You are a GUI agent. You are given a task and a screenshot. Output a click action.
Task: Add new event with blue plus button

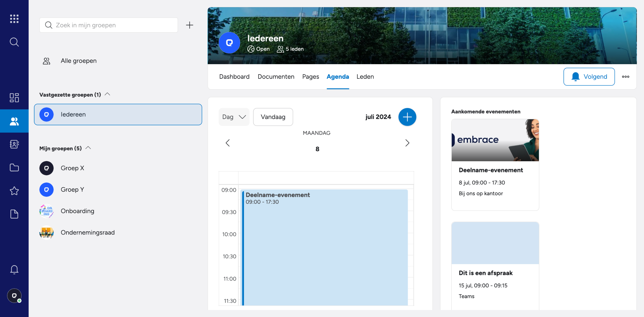click(x=407, y=117)
